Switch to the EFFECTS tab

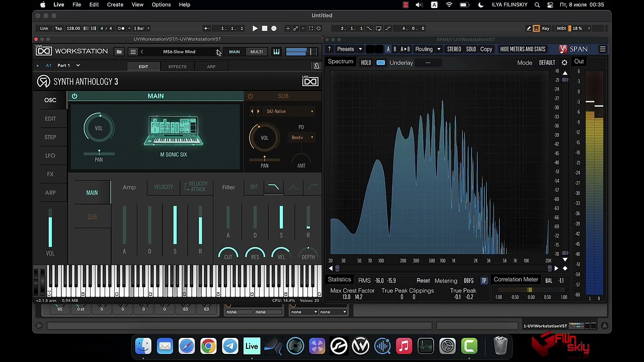(177, 66)
